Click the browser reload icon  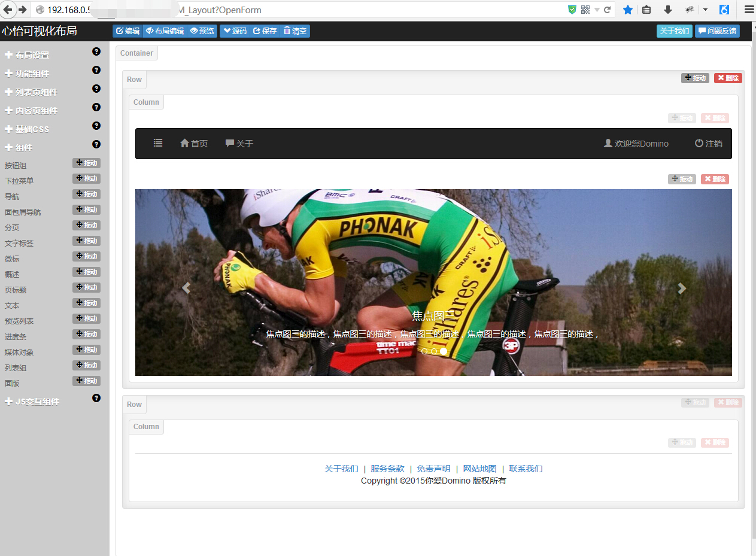tap(608, 10)
